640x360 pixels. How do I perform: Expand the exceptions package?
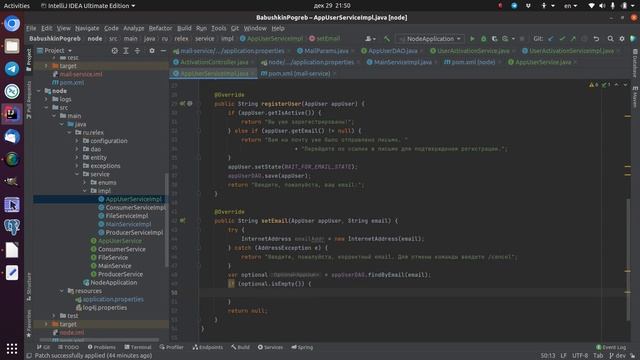(77, 166)
